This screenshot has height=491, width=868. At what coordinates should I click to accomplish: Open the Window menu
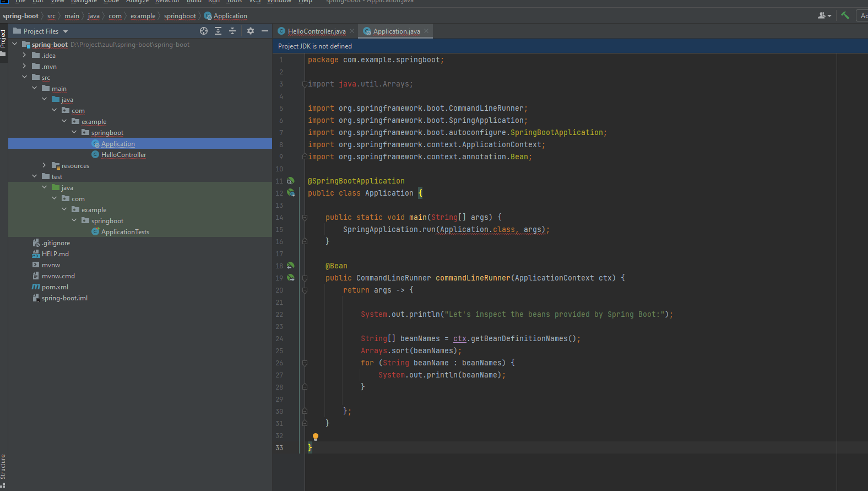pyautogui.click(x=279, y=2)
